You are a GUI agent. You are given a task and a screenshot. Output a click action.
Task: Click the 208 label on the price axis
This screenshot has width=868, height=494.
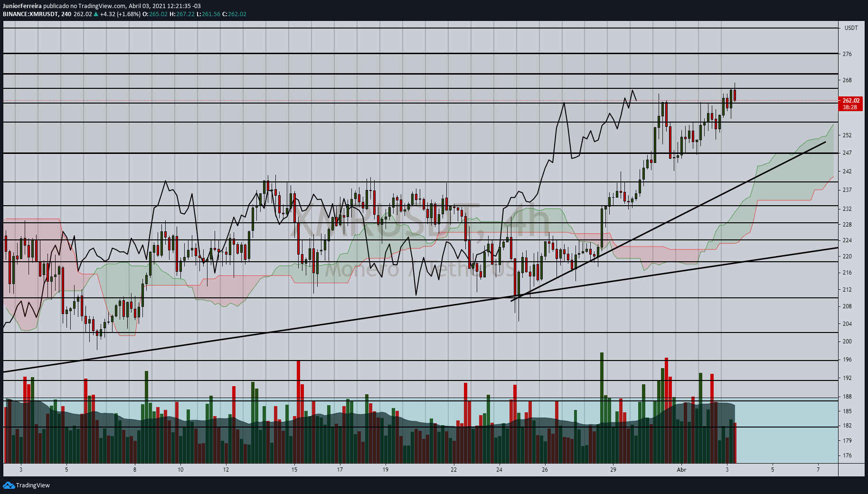pos(847,306)
